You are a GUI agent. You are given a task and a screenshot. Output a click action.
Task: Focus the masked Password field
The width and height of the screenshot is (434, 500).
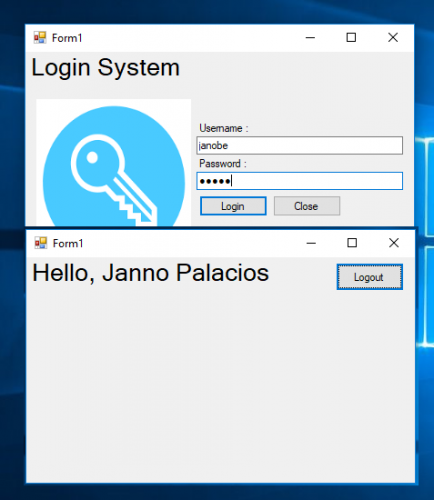click(x=300, y=181)
